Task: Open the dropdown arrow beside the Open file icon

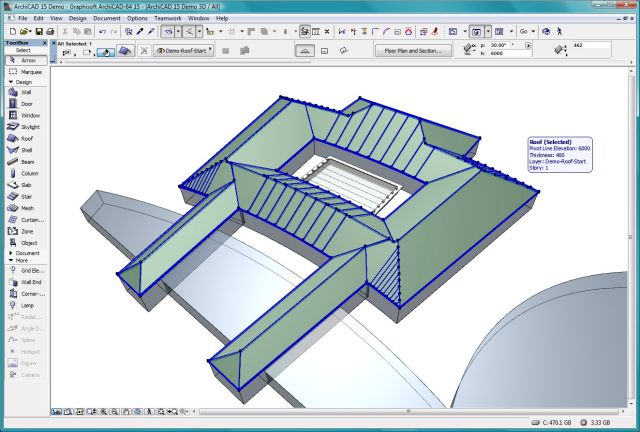Action: 31,31
